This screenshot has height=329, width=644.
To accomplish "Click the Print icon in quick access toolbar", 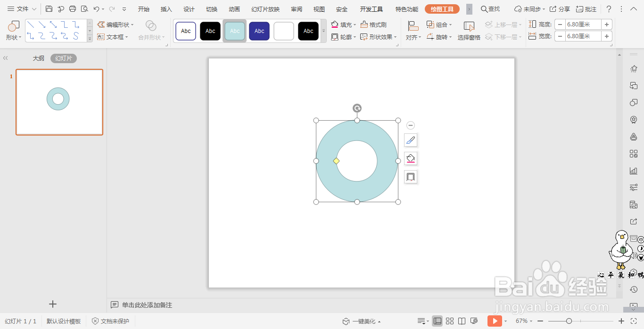I will click(x=73, y=9).
